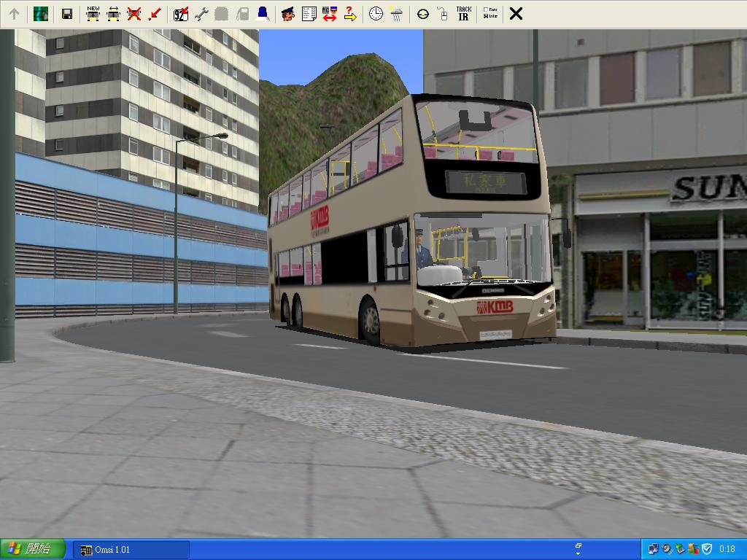This screenshot has width=747, height=560.
Task: Open the round grey globe tray icon
Action: point(667,549)
